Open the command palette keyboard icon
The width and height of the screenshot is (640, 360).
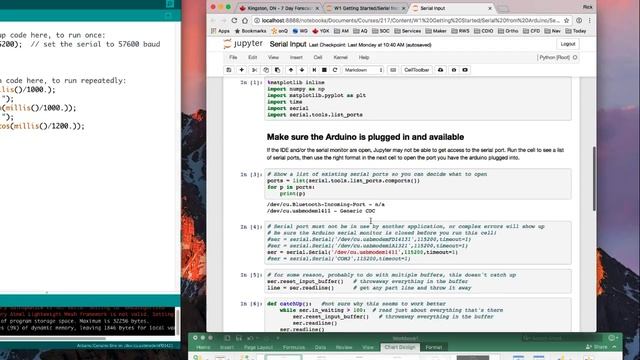[x=393, y=70]
